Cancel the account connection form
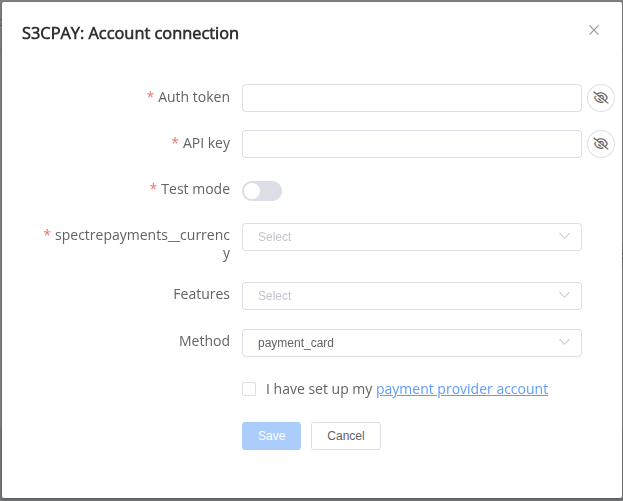This screenshot has width=623, height=501. point(346,436)
